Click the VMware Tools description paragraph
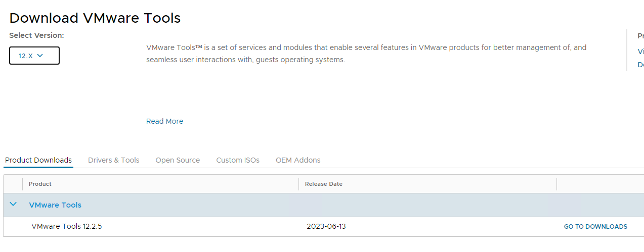The image size is (644, 252). point(366,54)
